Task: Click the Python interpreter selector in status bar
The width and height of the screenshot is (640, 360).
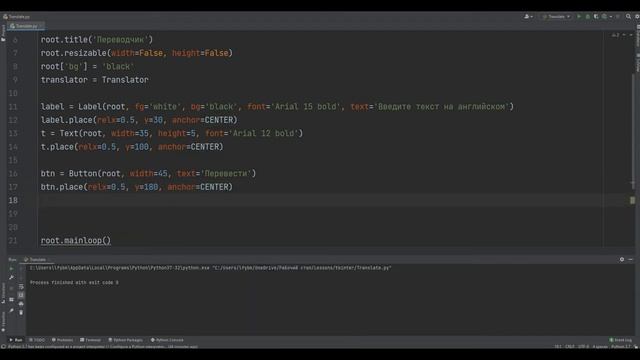Action: pyautogui.click(x=620, y=347)
